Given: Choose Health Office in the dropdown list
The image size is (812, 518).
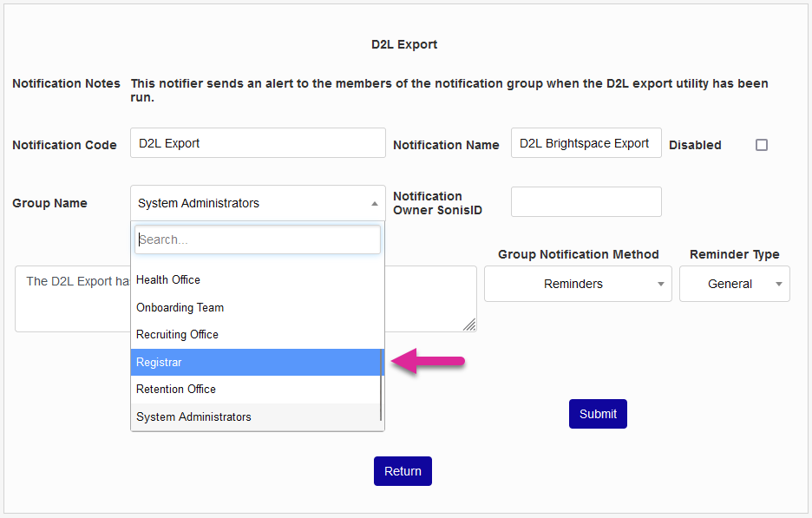Looking at the screenshot, I should 257,279.
